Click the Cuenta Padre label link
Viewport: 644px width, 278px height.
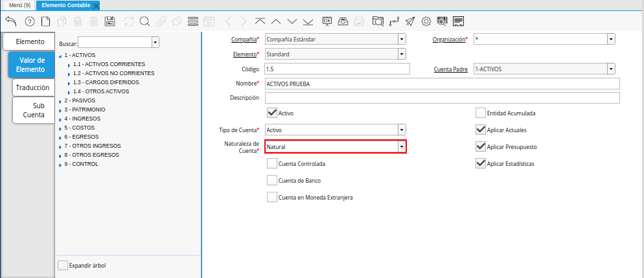click(450, 69)
